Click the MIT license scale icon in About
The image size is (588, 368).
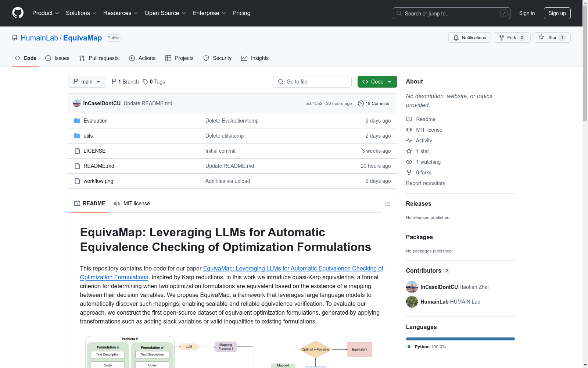[409, 130]
